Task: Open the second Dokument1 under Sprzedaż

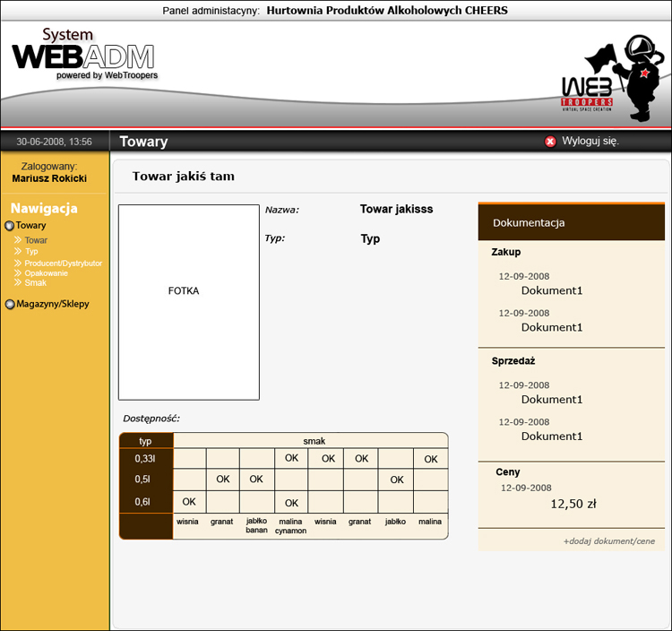Action: [552, 436]
